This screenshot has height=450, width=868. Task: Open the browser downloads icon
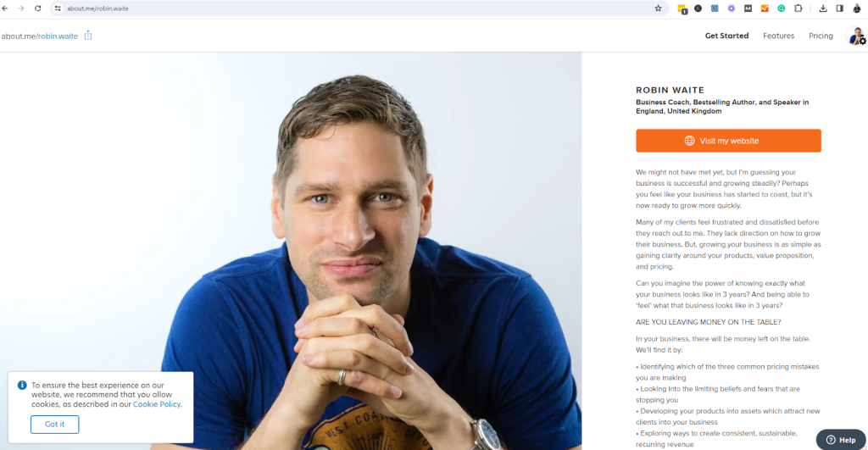click(x=823, y=8)
